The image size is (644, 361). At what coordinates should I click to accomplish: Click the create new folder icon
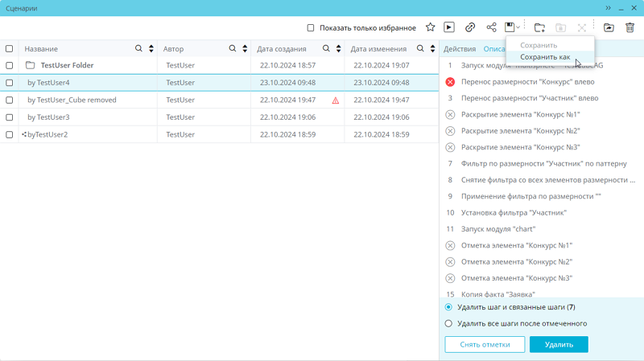point(539,28)
